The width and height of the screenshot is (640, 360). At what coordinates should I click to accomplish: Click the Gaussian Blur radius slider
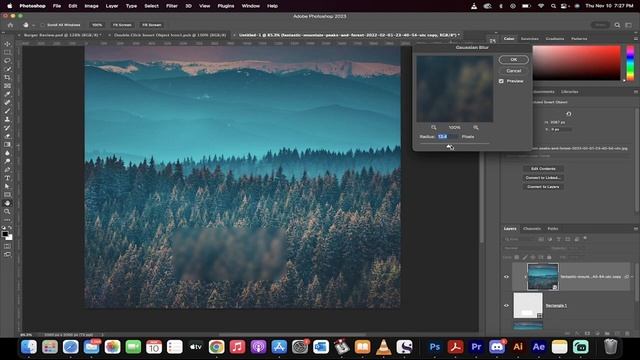454,144
